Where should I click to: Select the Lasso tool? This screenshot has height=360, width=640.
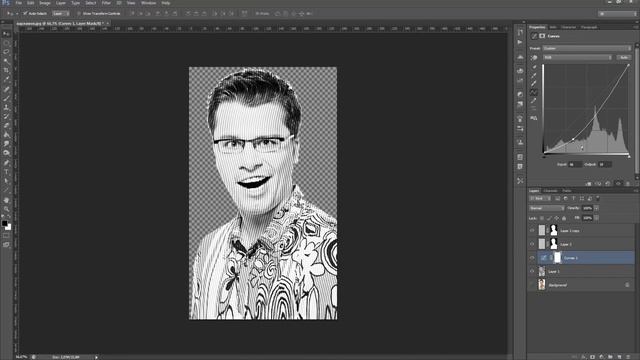(x=6, y=52)
